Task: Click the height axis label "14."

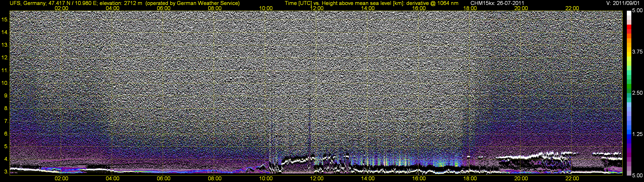Action: [5, 32]
